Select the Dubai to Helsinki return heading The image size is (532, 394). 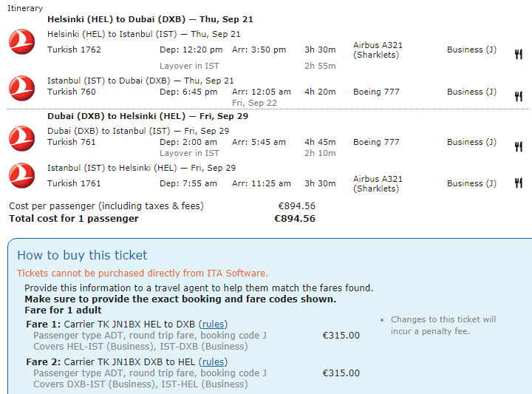(x=148, y=116)
